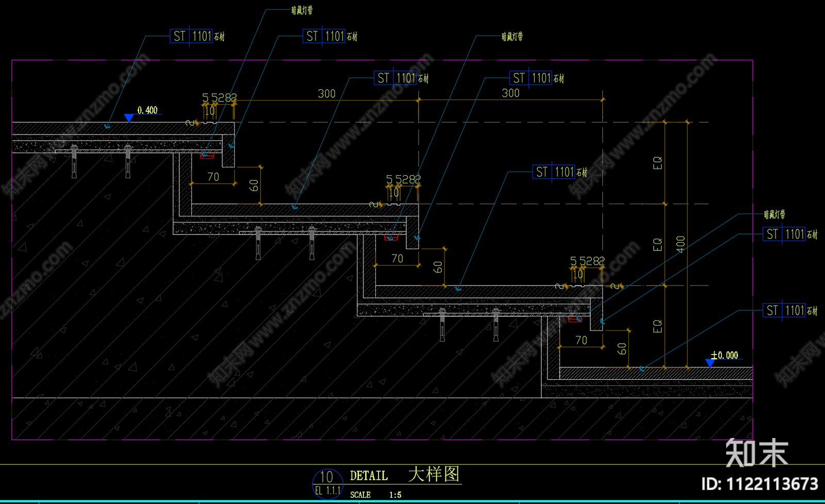Click the blue elevation triangle beside 0.400
The image size is (825, 504).
click(129, 118)
